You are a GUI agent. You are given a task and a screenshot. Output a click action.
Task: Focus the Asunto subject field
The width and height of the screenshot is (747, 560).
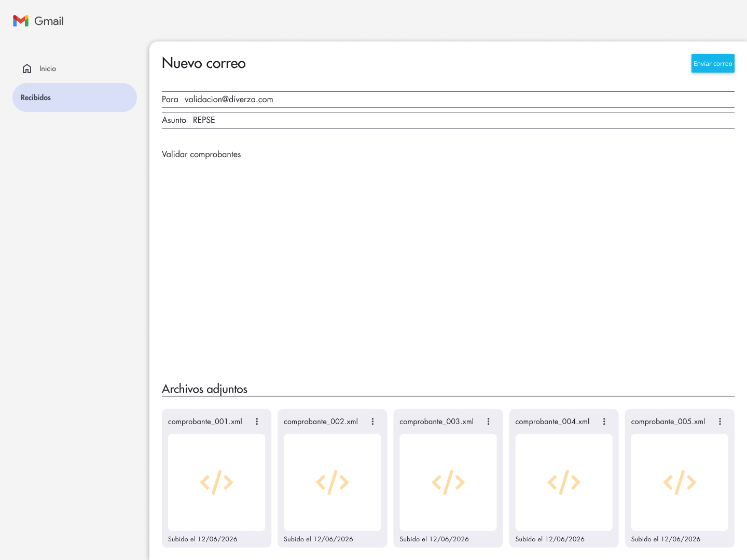pos(448,120)
